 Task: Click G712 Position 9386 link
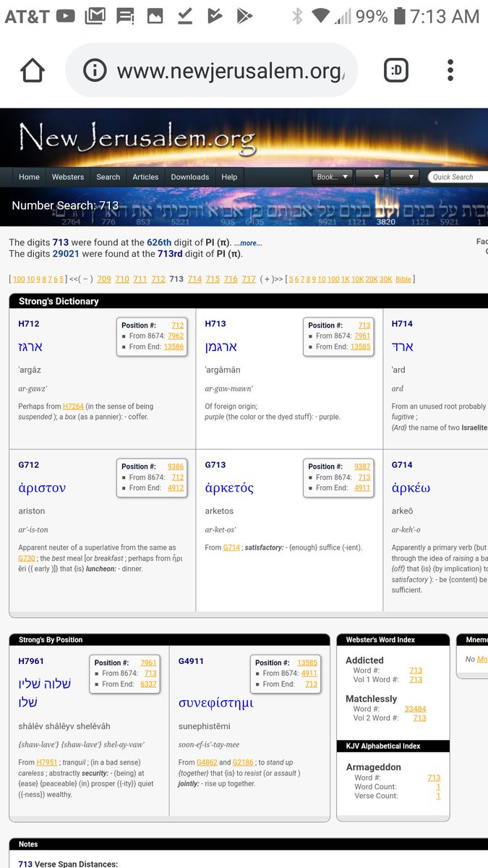click(176, 467)
